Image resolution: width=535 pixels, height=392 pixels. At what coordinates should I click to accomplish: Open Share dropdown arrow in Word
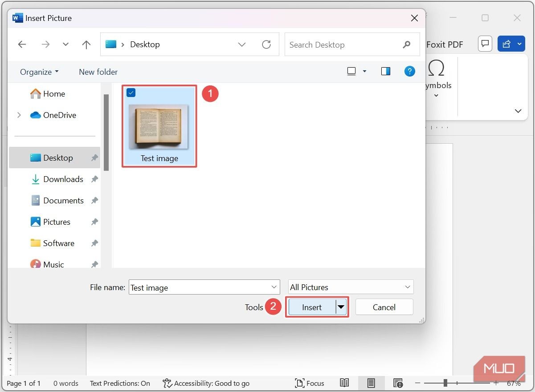[x=520, y=44]
